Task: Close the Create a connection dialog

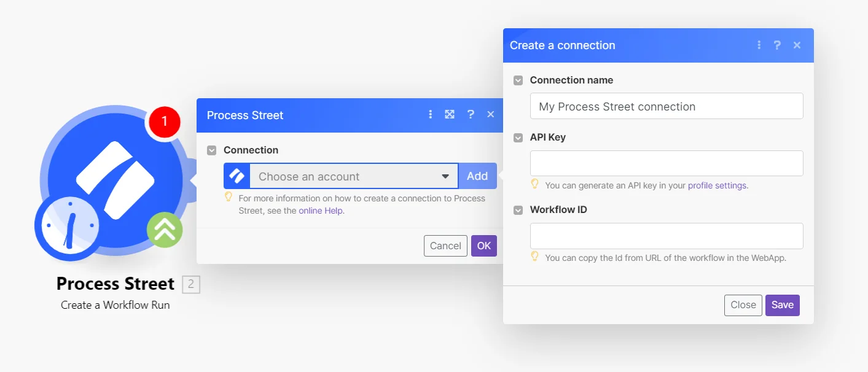Action: click(x=797, y=45)
